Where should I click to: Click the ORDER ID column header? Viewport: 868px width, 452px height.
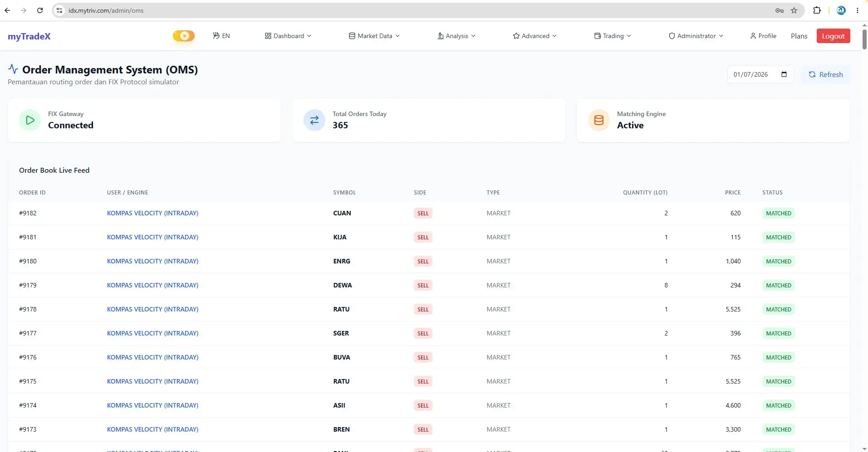coord(32,193)
